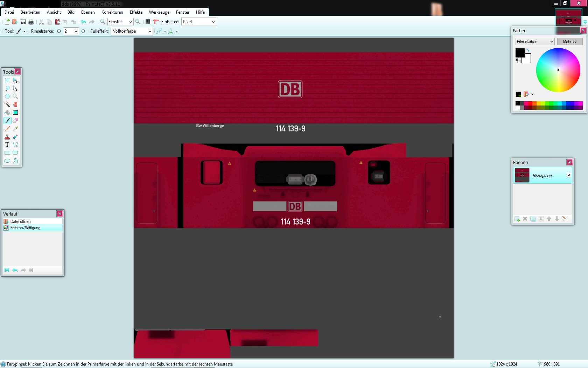Viewport: 588px width, 368px height.
Task: Toggle the rulers display
Action: 156,22
